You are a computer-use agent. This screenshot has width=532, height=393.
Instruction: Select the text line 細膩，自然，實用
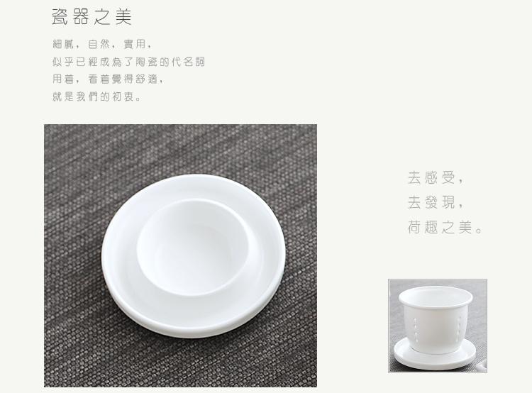99,44
